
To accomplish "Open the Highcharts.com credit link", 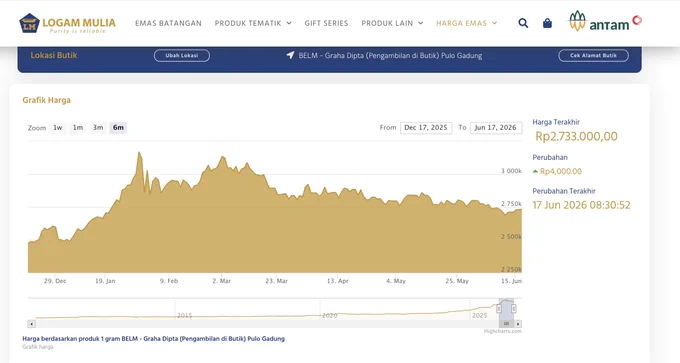I will (503, 331).
